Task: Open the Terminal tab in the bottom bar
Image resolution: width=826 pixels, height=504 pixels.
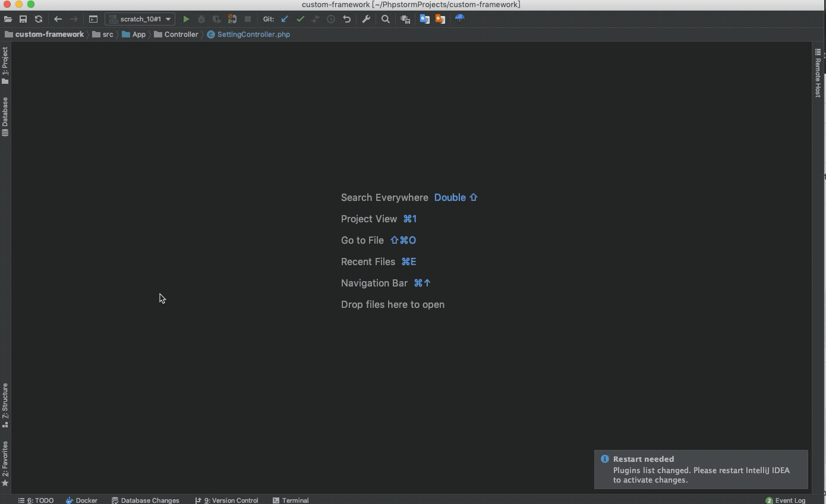Action: 291,500
